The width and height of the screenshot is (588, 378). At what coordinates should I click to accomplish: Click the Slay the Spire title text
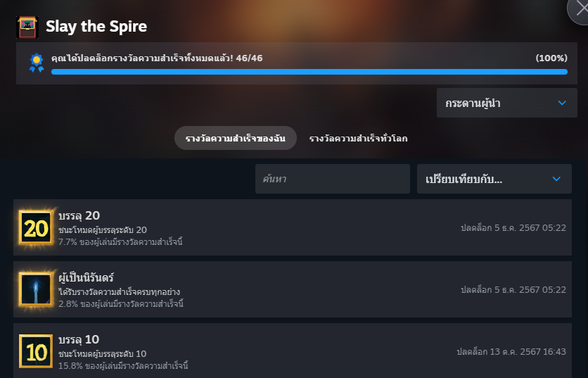[96, 27]
